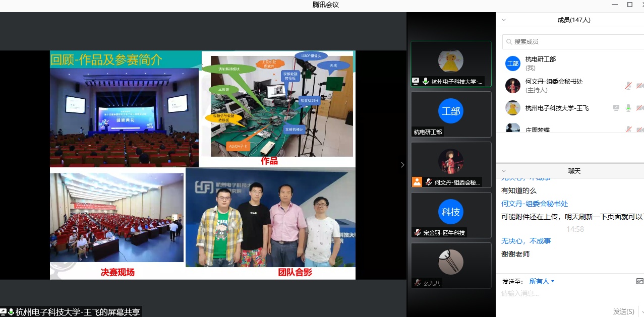Screen dimensions: 644x317
Task: Click screen-share icon in 王飞的屏幕共享 label
Action: tap(4, 312)
